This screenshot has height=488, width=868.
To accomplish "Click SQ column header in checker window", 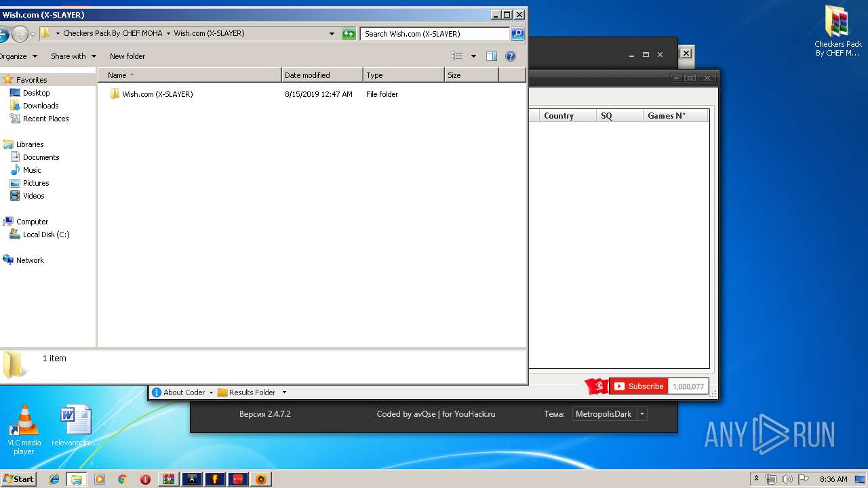I will pos(619,116).
